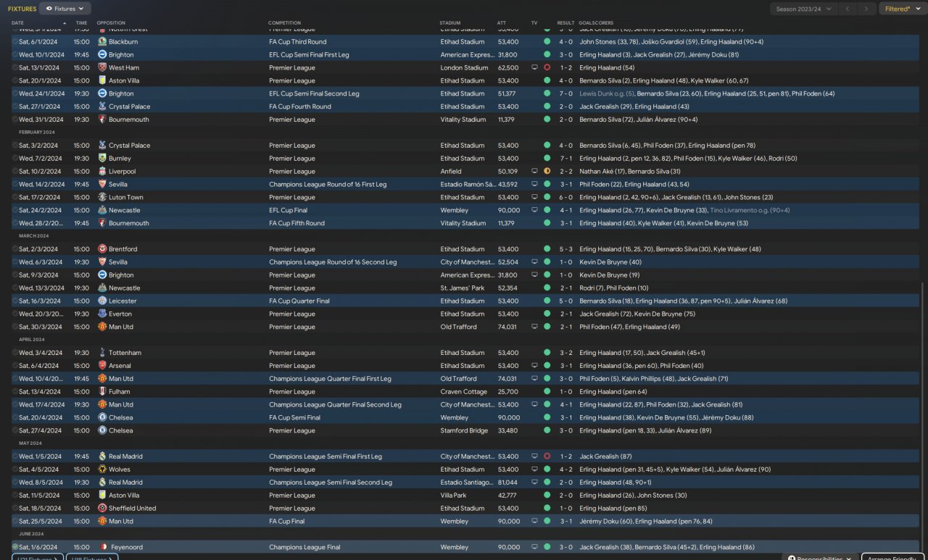Open the Sheffield United opposition link

click(133, 509)
